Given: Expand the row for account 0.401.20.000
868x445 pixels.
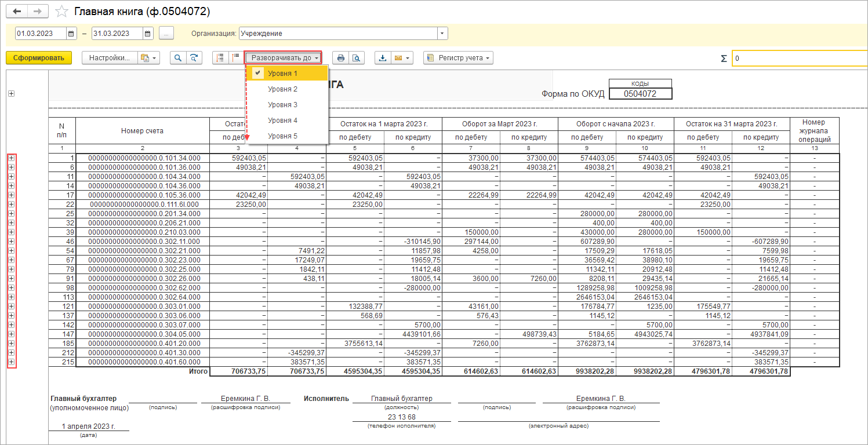Looking at the screenshot, I should pyautogui.click(x=12, y=343).
